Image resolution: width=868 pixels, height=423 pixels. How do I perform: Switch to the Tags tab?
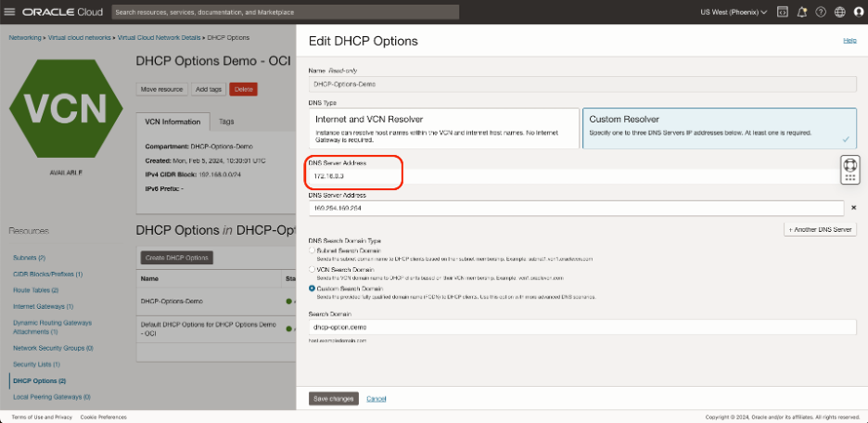click(226, 122)
